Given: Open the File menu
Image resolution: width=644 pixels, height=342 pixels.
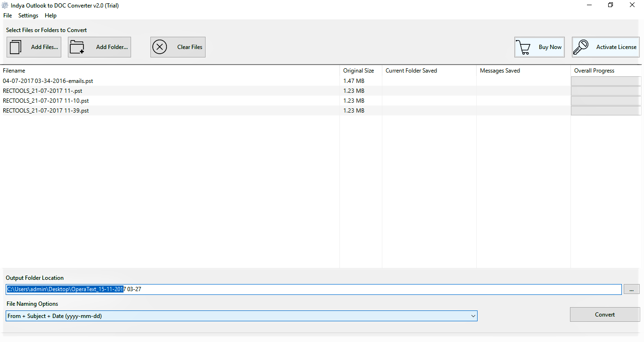Looking at the screenshot, I should click(x=8, y=16).
